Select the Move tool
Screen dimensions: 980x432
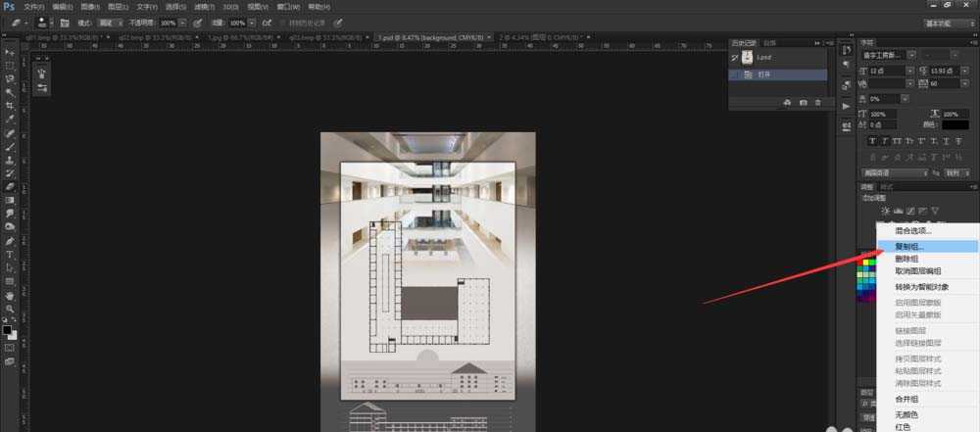[10, 52]
